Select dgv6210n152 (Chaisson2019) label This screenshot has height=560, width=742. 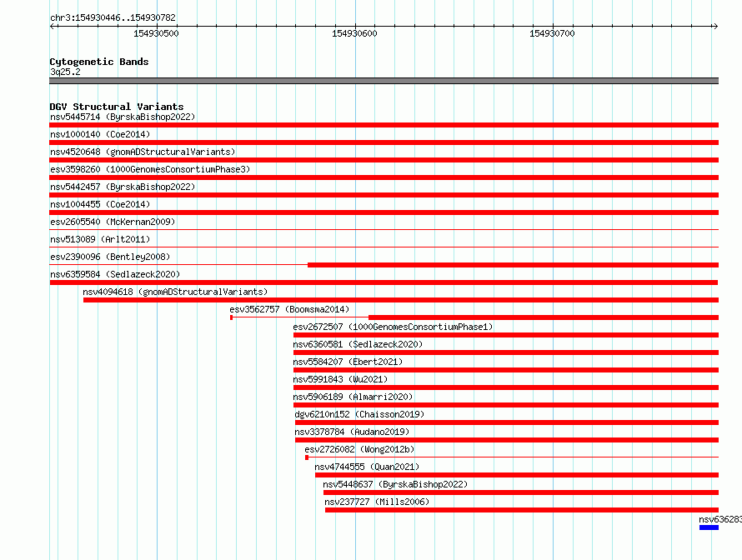click(x=359, y=414)
